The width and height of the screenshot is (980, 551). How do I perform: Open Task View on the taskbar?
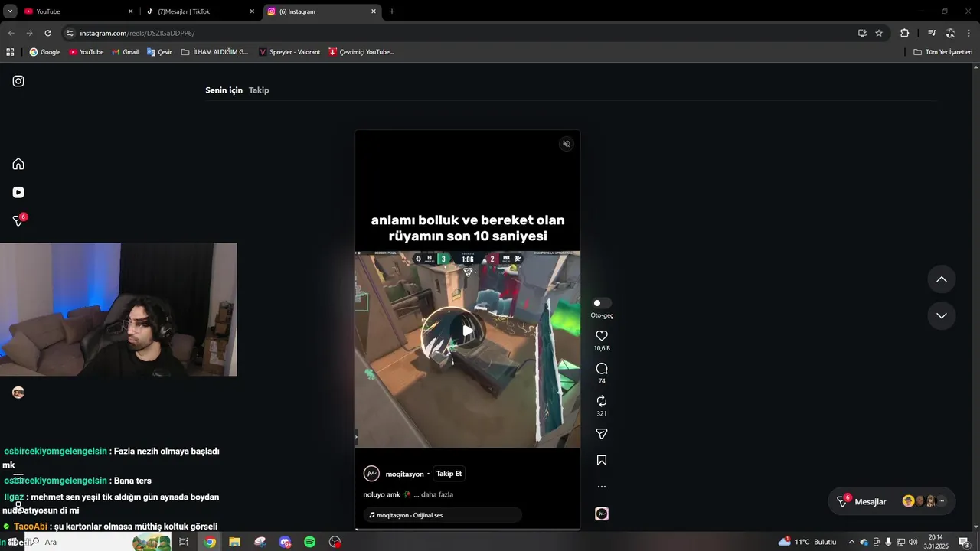[184, 542]
